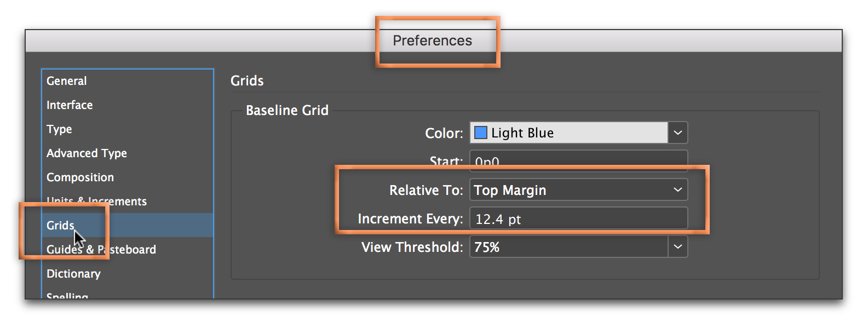Image resolution: width=868 pixels, height=328 pixels.
Task: Select Dictionary in the preferences list
Action: 73,274
